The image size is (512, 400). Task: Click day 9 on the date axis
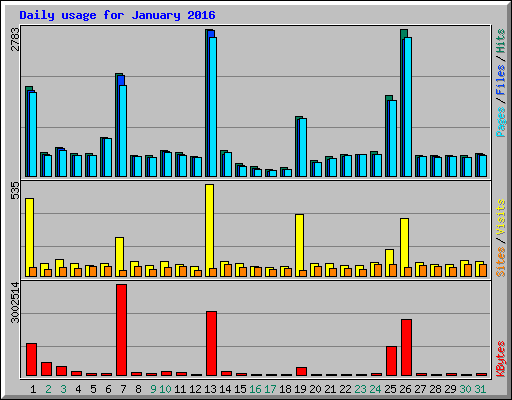(153, 389)
